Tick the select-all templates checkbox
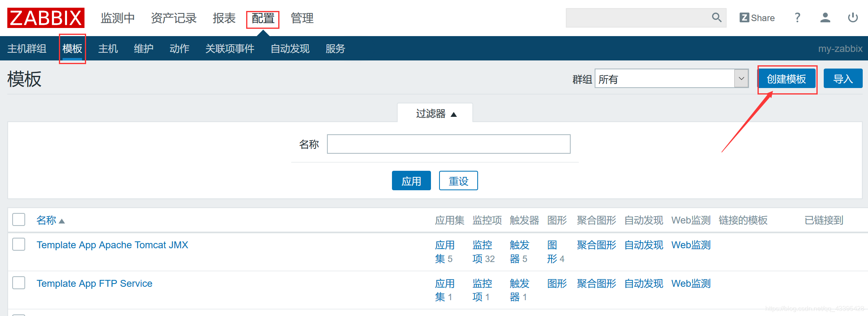The image size is (868, 316). pyautogui.click(x=19, y=219)
